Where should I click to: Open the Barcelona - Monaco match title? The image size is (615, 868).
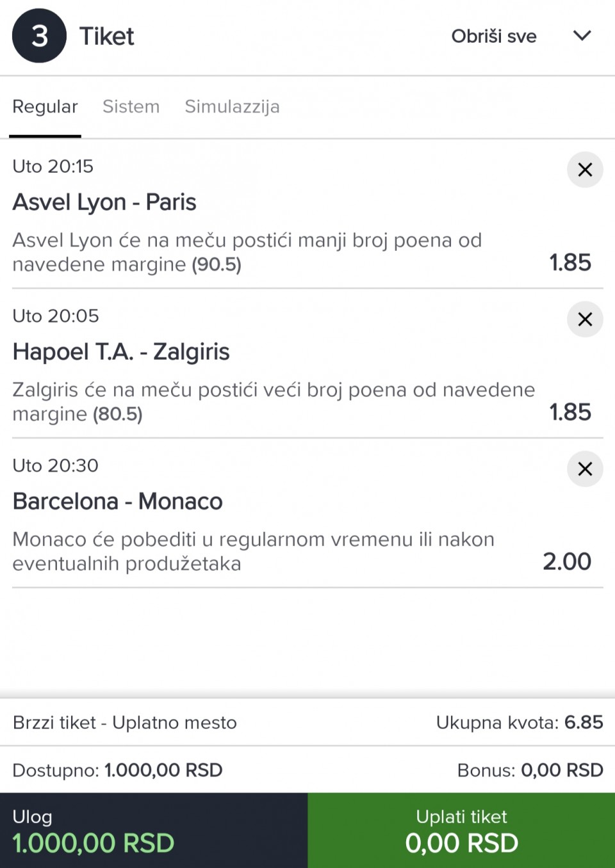118,501
